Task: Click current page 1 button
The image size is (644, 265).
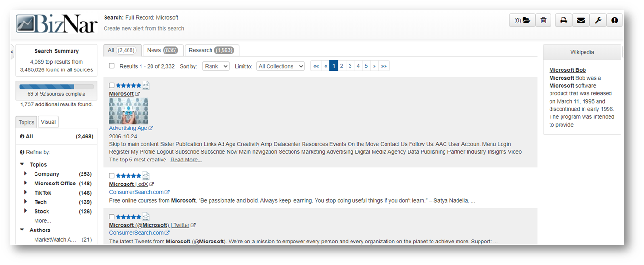Action: click(x=334, y=66)
